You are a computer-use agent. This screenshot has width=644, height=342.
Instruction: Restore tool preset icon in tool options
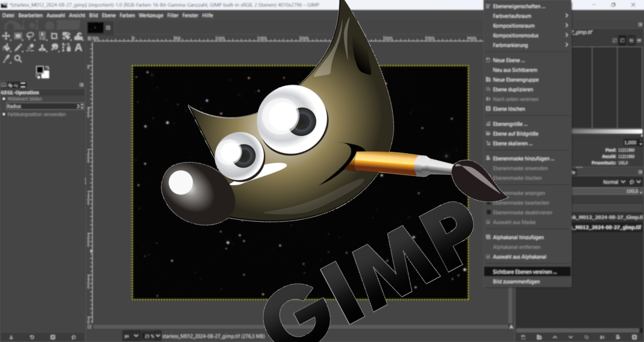click(x=32, y=337)
